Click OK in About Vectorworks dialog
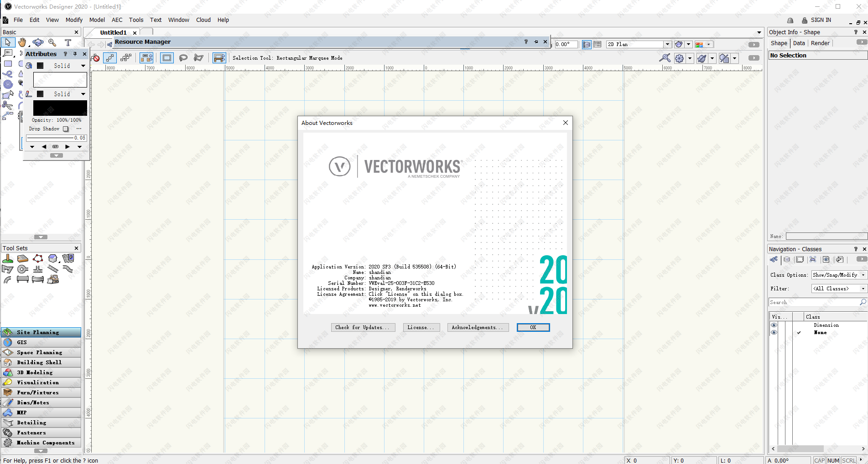The width and height of the screenshot is (868, 464). (533, 327)
